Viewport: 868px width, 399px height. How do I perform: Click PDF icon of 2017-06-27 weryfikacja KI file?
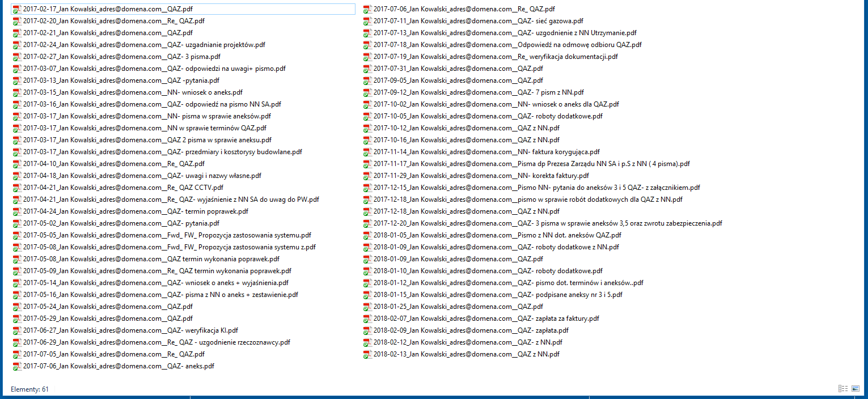(16, 330)
